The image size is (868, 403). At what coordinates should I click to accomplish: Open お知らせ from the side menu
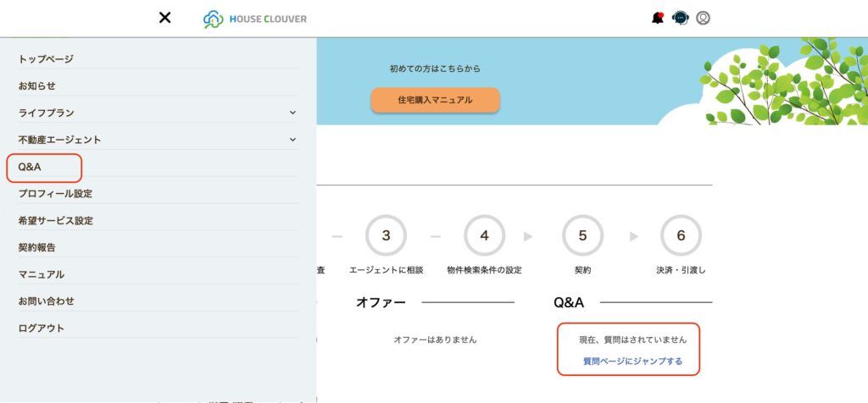coord(37,86)
